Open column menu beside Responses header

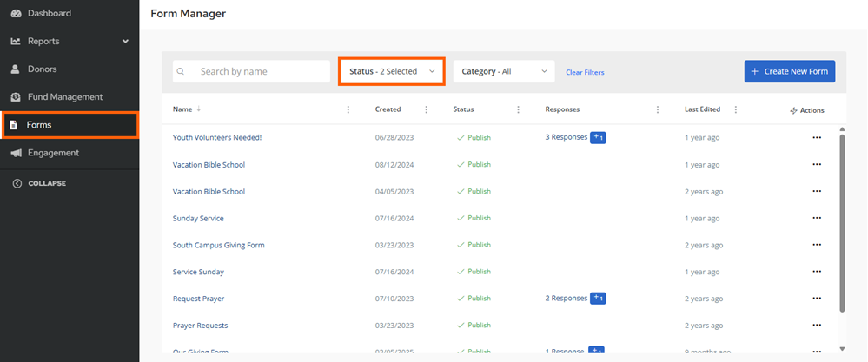(658, 109)
